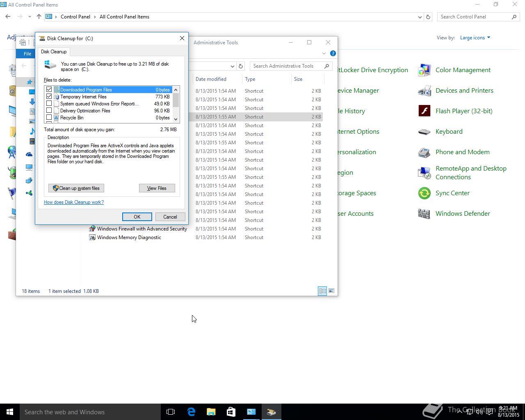525x420 pixels.
Task: Open File History link
Action: point(351,111)
